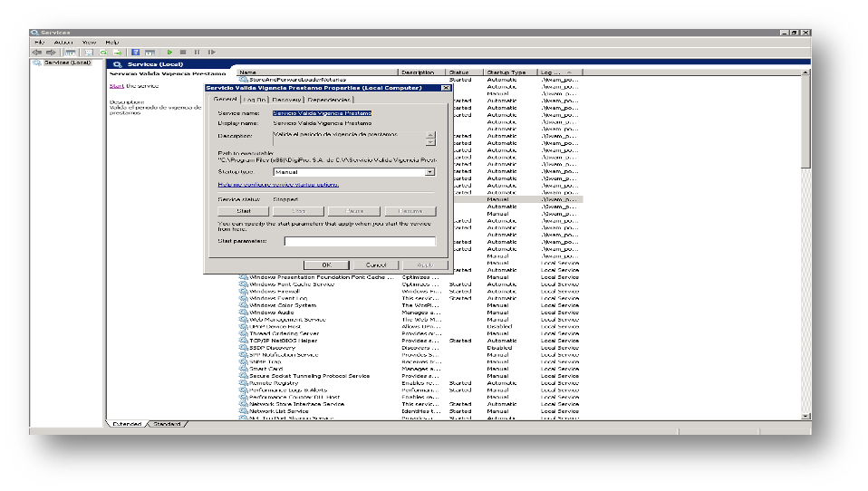The height and width of the screenshot is (491, 868).
Task: Select Services (Local) in the left tree
Action: tap(66, 63)
